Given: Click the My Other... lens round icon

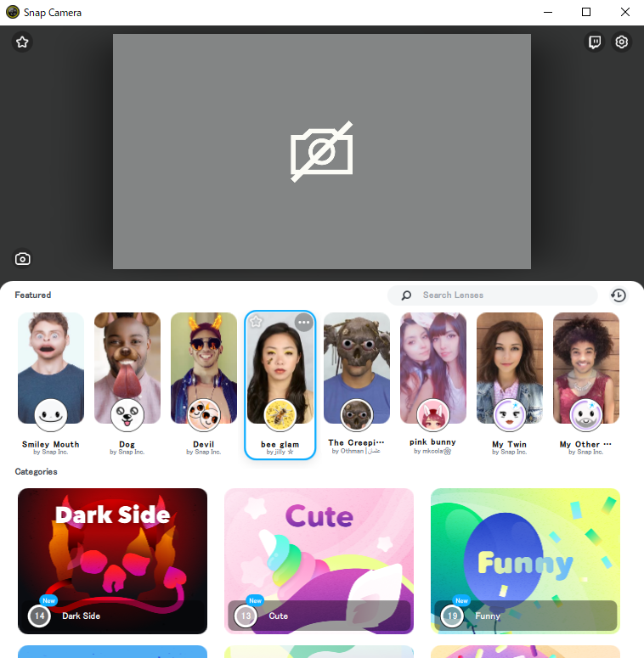Looking at the screenshot, I should [585, 414].
